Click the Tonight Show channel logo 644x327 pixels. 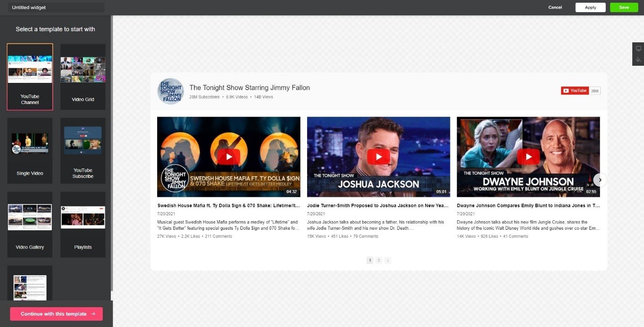170,91
